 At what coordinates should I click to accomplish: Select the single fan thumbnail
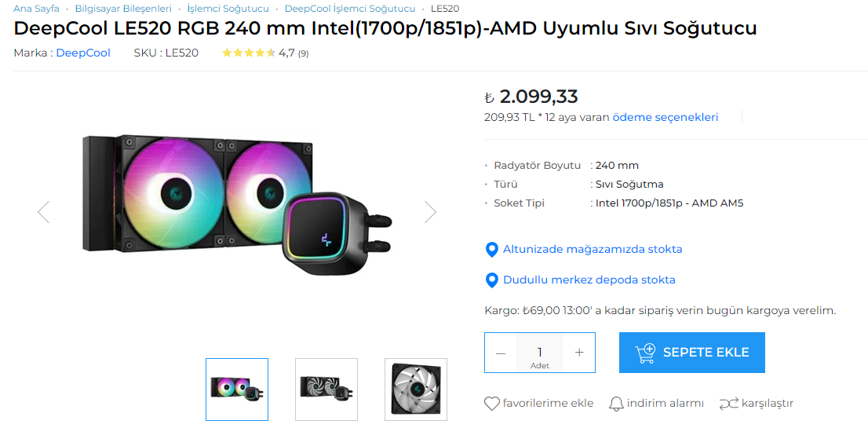point(416,390)
